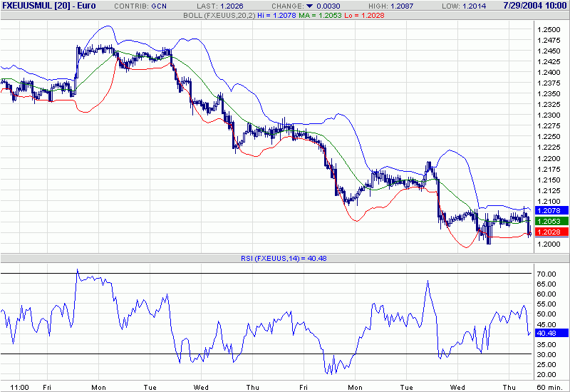Click the 35.00 RSI axis label
570x392 pixels.
546,344
